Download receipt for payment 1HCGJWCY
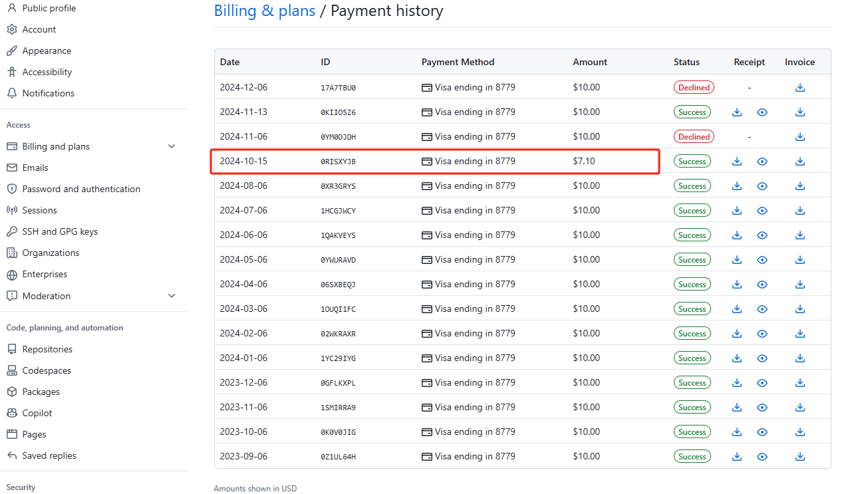 737,211
